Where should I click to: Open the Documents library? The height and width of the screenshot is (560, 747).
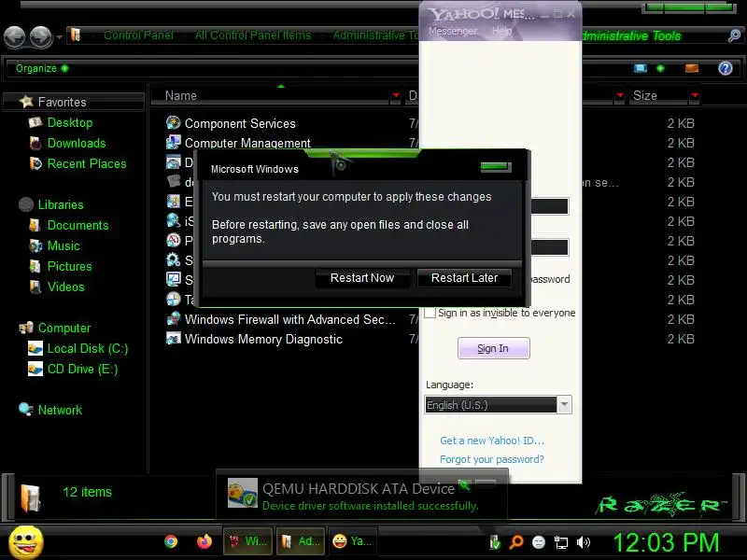point(78,225)
